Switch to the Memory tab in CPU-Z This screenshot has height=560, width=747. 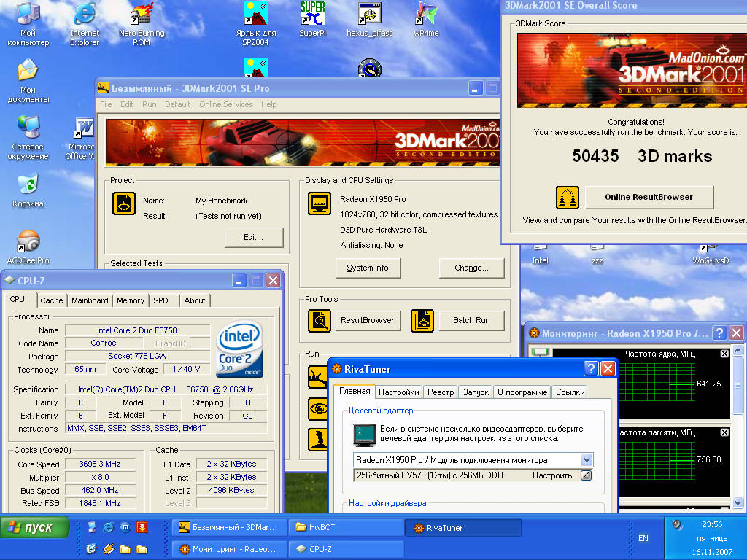131,300
